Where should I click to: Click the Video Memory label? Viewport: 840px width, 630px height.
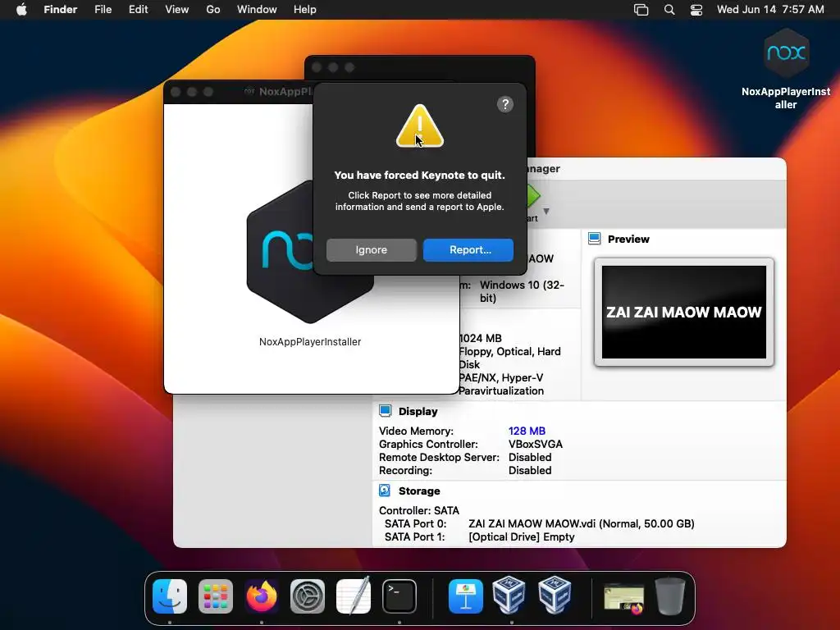coord(416,431)
